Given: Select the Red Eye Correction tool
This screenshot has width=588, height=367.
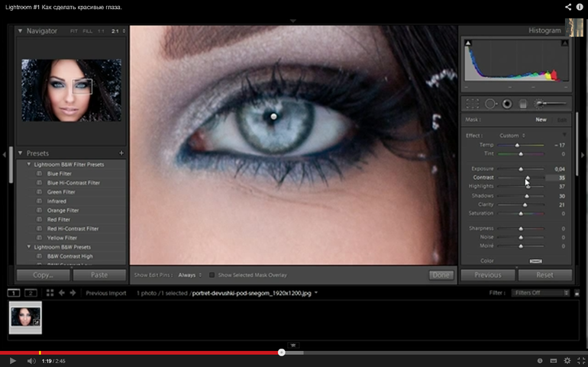Looking at the screenshot, I should pos(507,103).
